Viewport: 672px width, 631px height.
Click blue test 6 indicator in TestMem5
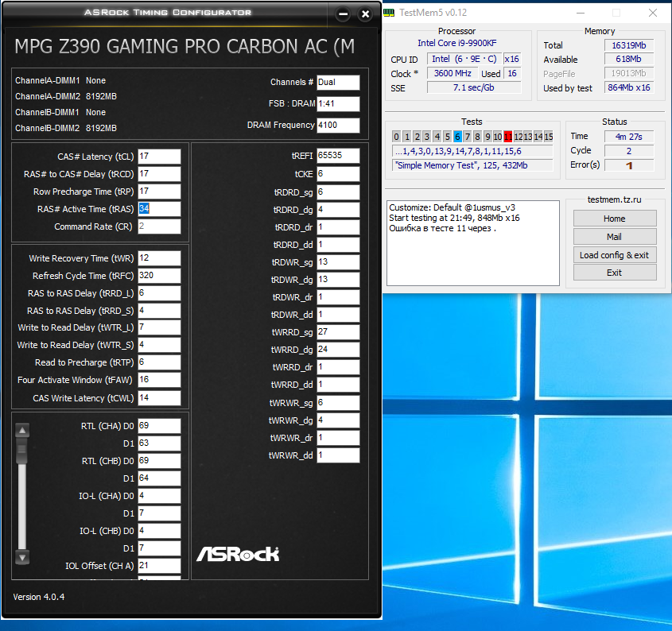[457, 137]
